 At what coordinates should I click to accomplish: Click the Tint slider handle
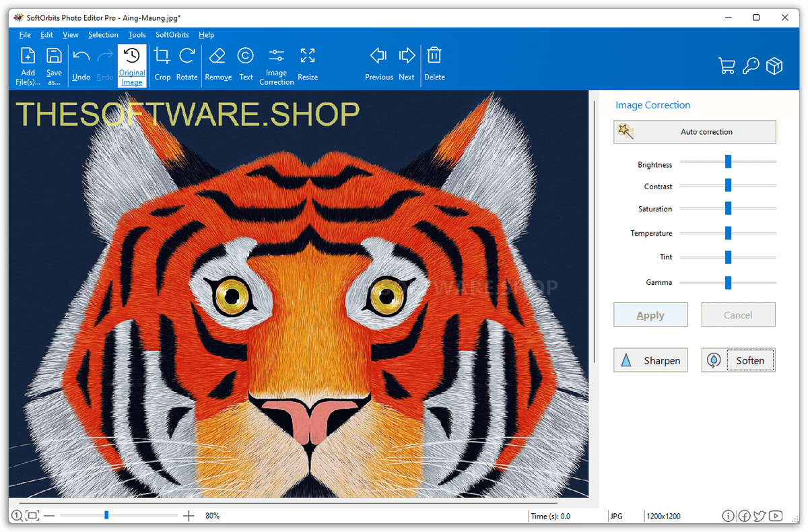point(728,257)
